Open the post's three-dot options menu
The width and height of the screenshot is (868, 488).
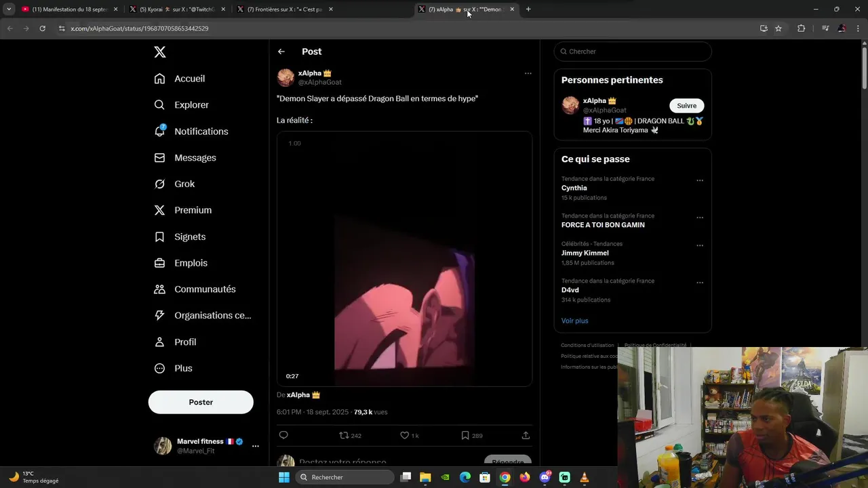click(x=528, y=73)
